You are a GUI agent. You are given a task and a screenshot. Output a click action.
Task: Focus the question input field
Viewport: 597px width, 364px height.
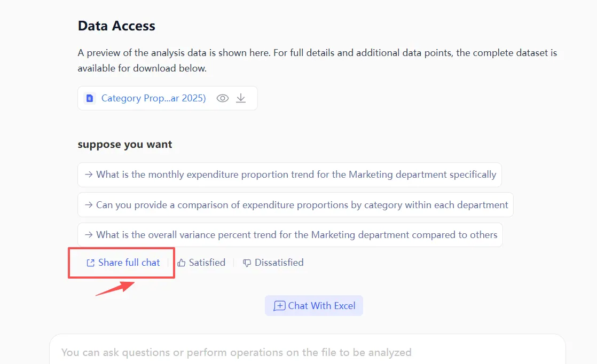click(x=307, y=352)
